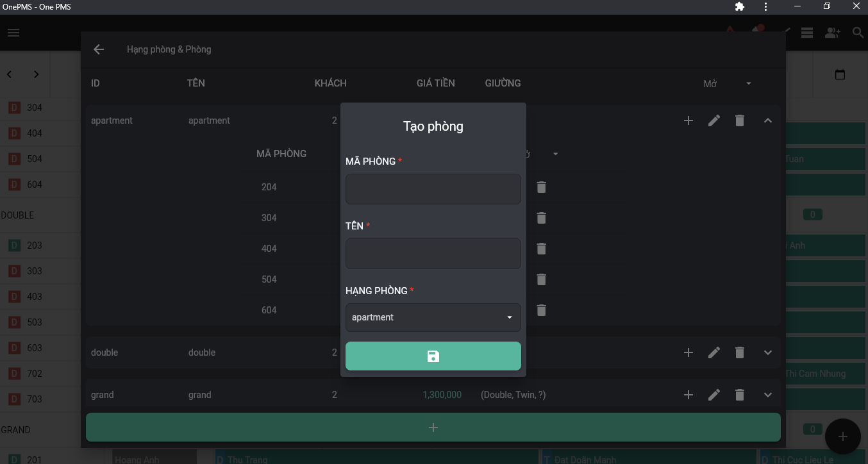Click the GIƯỜNG column header
The image size is (868, 464).
(x=503, y=83)
